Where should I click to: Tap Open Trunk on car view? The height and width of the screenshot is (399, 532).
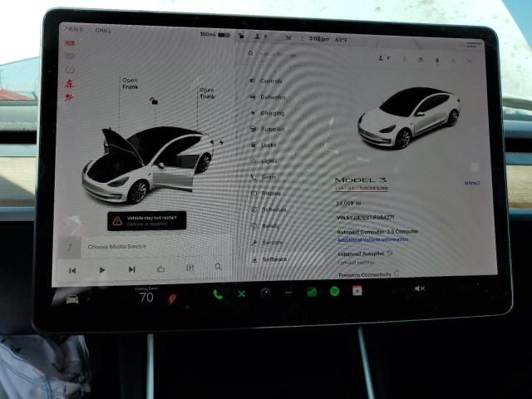point(207,93)
